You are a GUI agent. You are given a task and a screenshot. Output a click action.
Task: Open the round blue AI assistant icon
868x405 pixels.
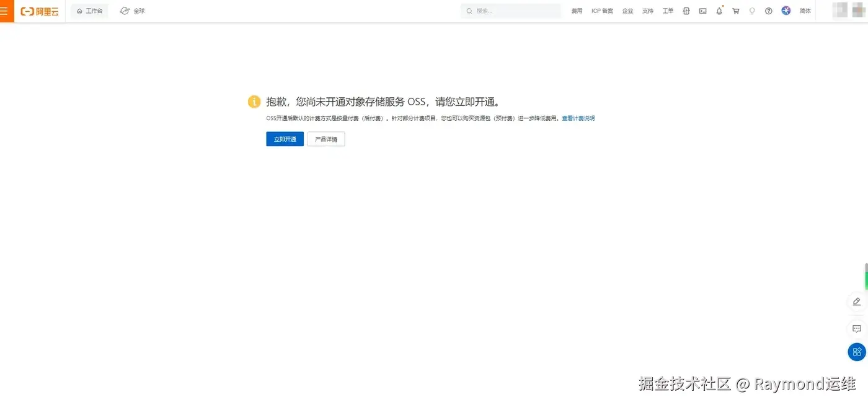pyautogui.click(x=786, y=11)
